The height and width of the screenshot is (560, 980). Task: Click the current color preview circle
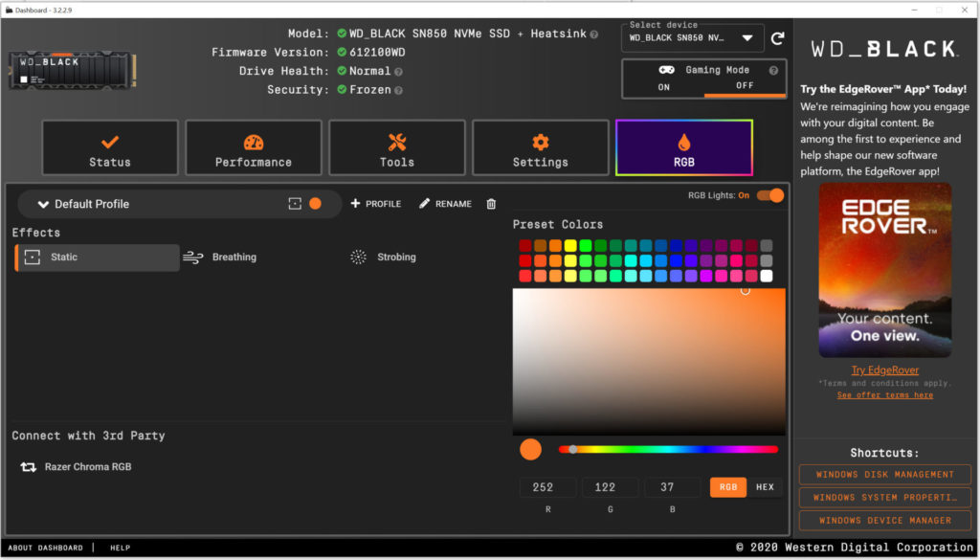tap(530, 449)
